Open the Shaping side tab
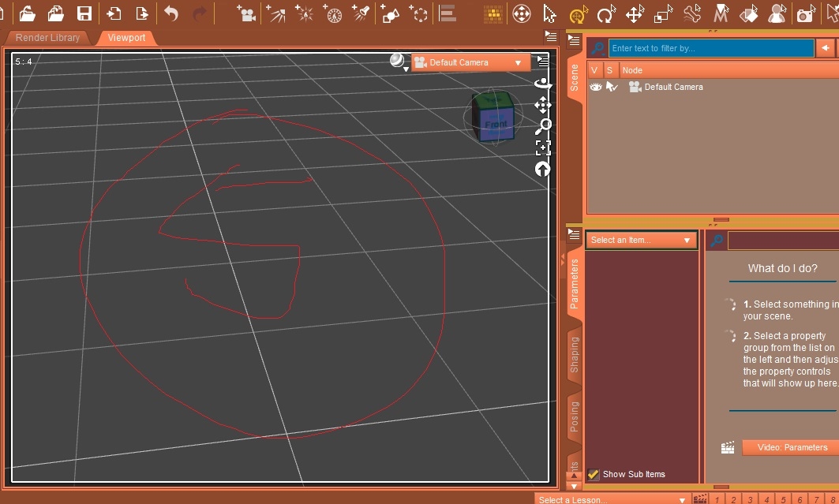Screen dimensions: 839x504 pos(574,355)
